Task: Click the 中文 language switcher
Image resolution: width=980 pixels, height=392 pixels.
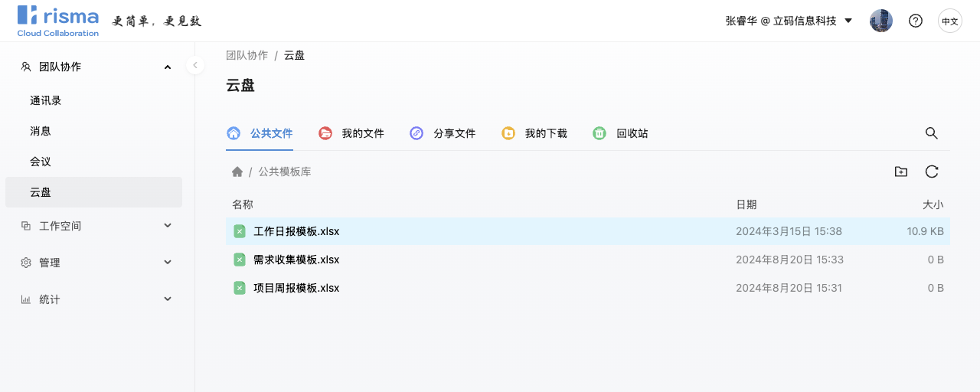Action: [950, 21]
